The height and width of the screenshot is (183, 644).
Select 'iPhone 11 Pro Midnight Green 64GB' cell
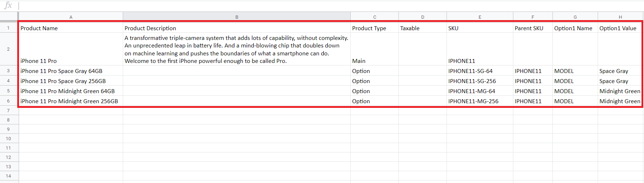(x=71, y=91)
